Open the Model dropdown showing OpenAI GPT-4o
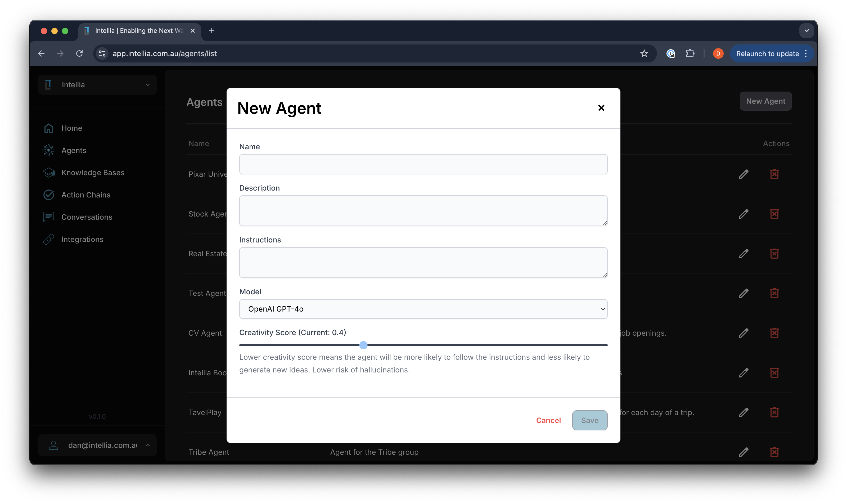Screen dimensions: 847x504 423,309
